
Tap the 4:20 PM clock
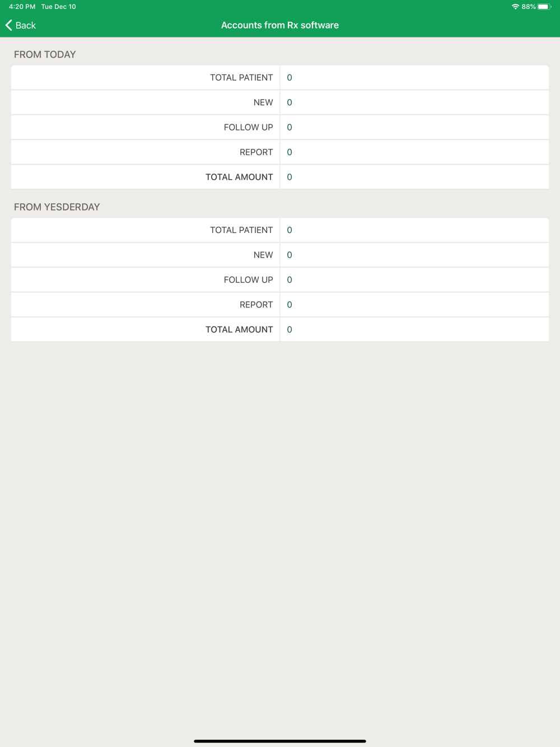coord(22,7)
